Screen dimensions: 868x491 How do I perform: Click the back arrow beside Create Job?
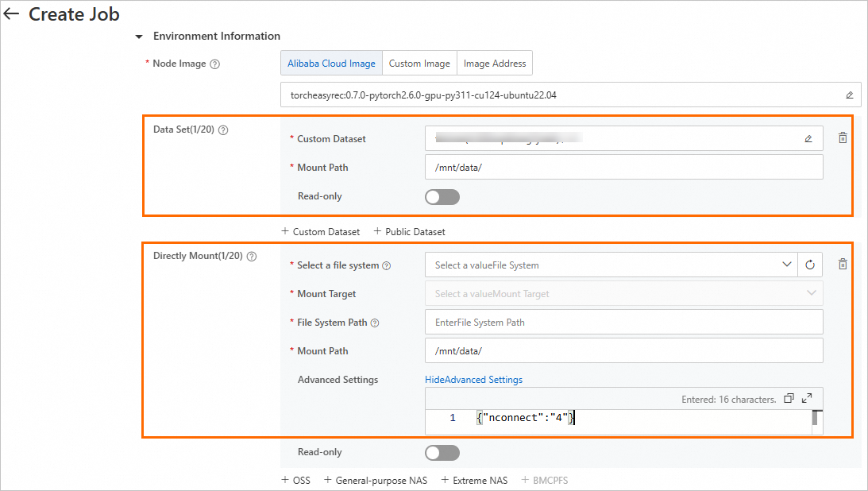point(11,14)
